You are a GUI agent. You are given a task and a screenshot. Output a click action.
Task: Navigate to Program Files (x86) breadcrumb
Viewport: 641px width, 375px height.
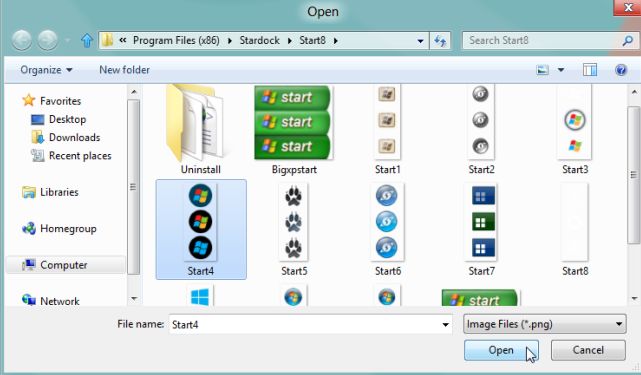(x=176, y=40)
